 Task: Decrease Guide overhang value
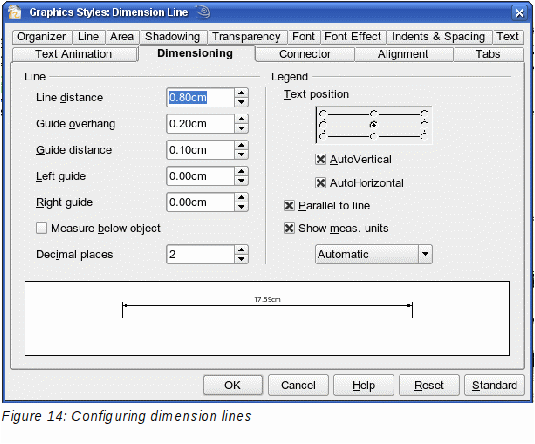241,128
